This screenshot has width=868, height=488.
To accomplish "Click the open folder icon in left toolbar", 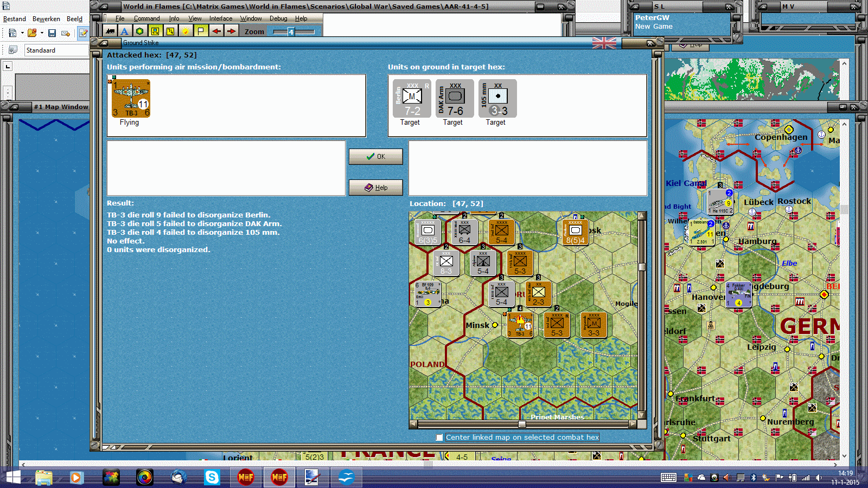I will pyautogui.click(x=32, y=33).
